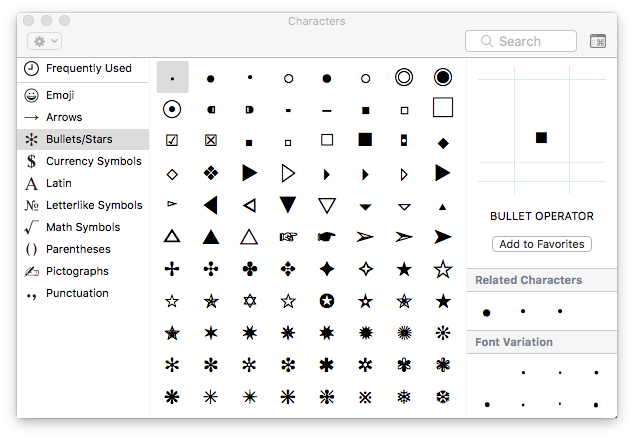This screenshot has width=634, height=439.
Task: Select the white diamond outline symbol
Action: pyautogui.click(x=172, y=175)
